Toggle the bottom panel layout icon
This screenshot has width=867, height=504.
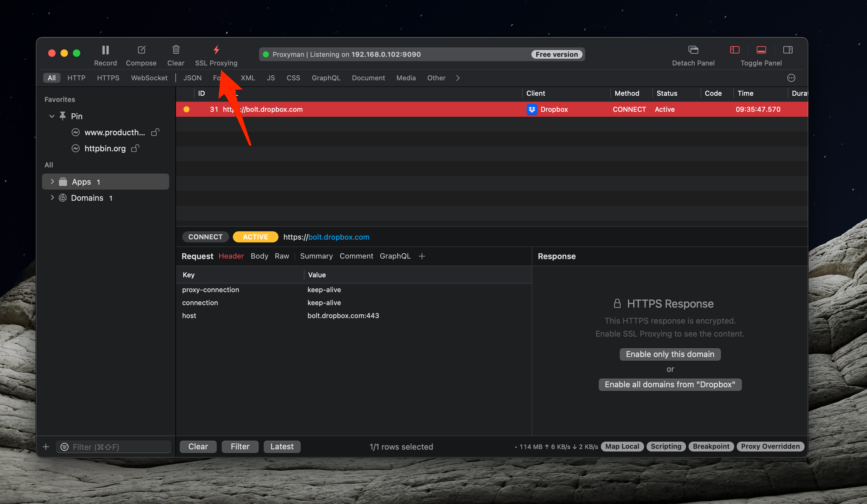pyautogui.click(x=761, y=50)
